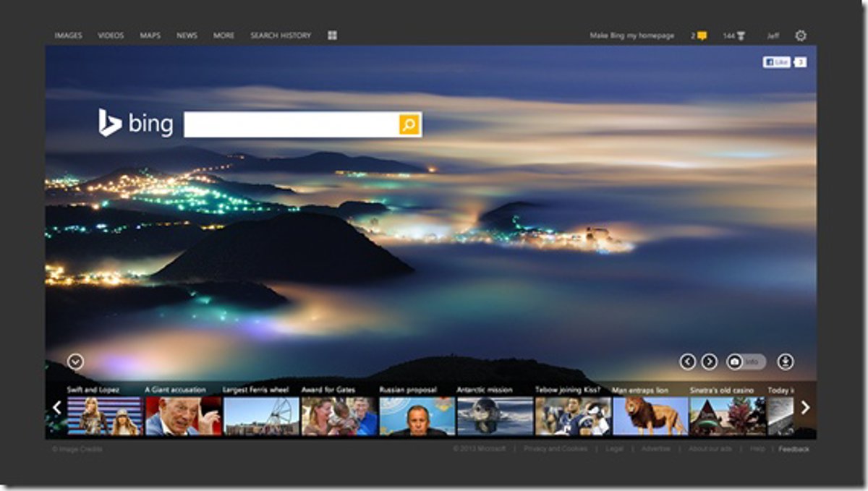Move the news carousel to the left
The height and width of the screenshot is (491, 868).
point(56,408)
